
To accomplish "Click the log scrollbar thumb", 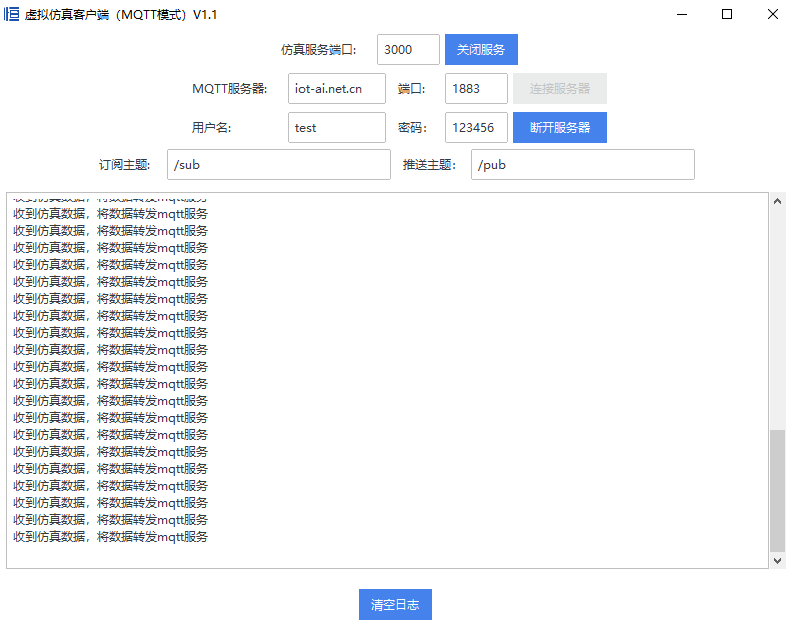I will click(x=778, y=490).
